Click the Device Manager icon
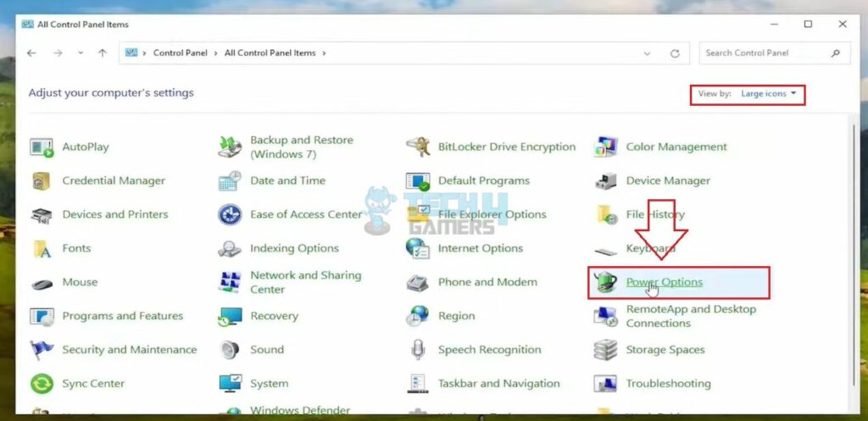This screenshot has height=421, width=868. [605, 181]
